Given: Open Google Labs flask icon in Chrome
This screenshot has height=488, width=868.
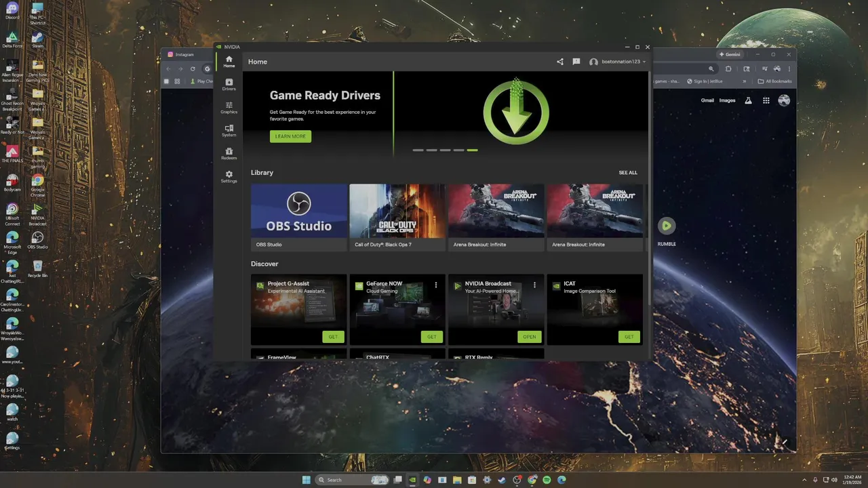Looking at the screenshot, I should point(748,100).
